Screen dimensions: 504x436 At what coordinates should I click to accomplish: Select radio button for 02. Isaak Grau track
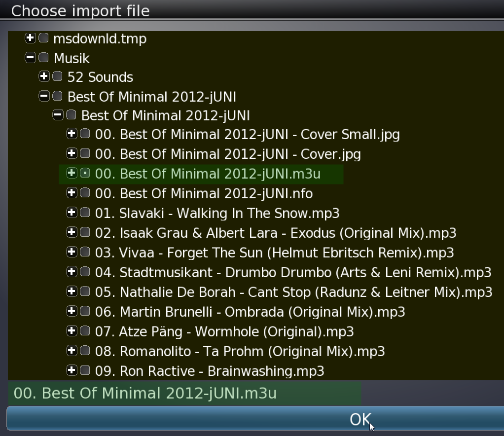click(85, 232)
